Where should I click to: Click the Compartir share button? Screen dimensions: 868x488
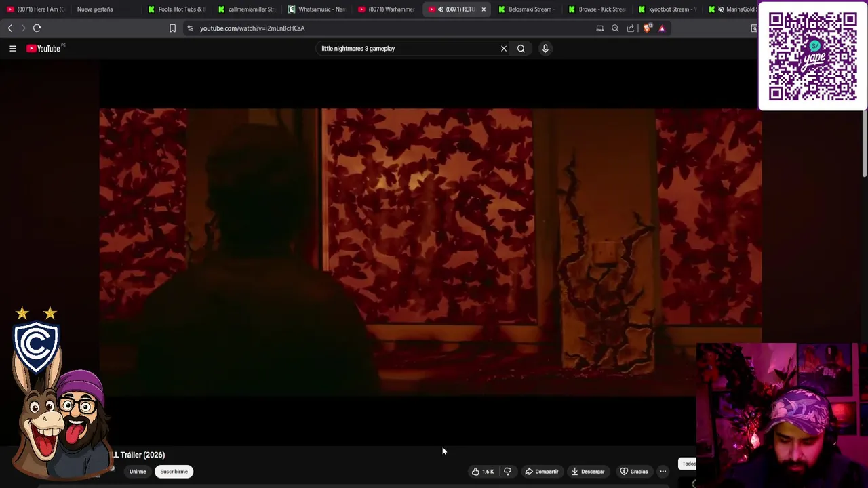point(541,471)
